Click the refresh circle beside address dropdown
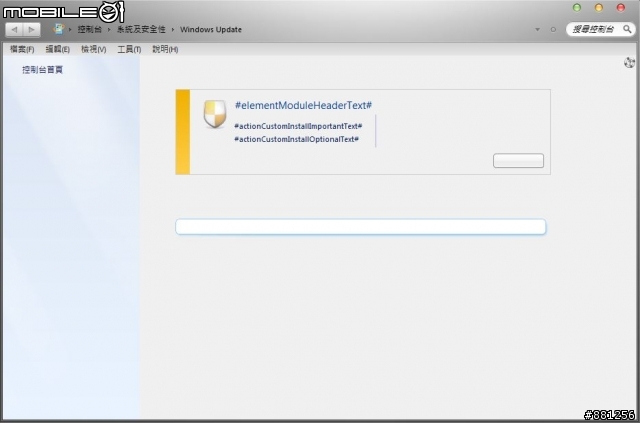The width and height of the screenshot is (640, 423). (553, 29)
